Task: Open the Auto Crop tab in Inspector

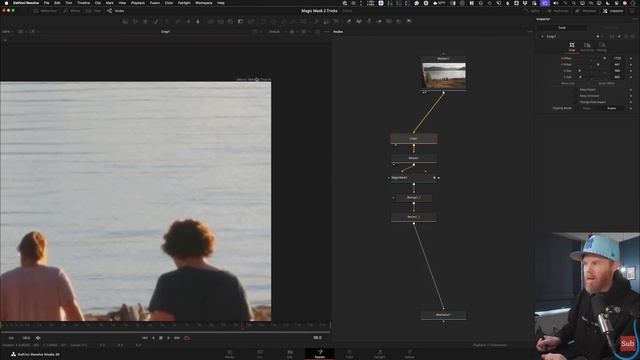Action: [x=587, y=47]
